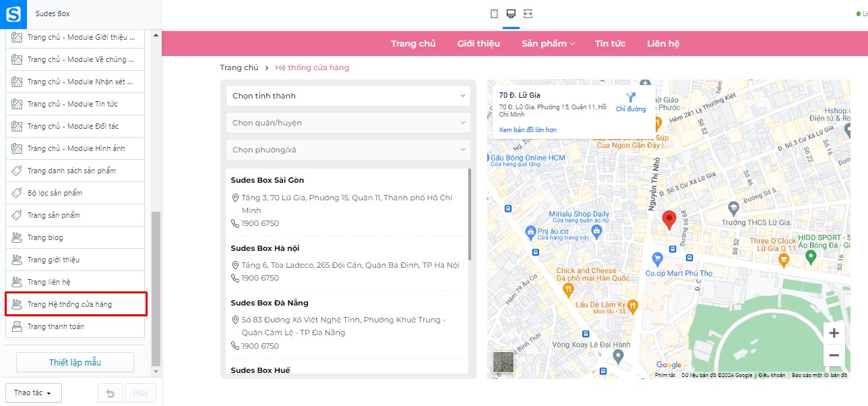This screenshot has height=406, width=868.
Task: Click home icon of Module Đối tác row
Action: click(x=17, y=126)
